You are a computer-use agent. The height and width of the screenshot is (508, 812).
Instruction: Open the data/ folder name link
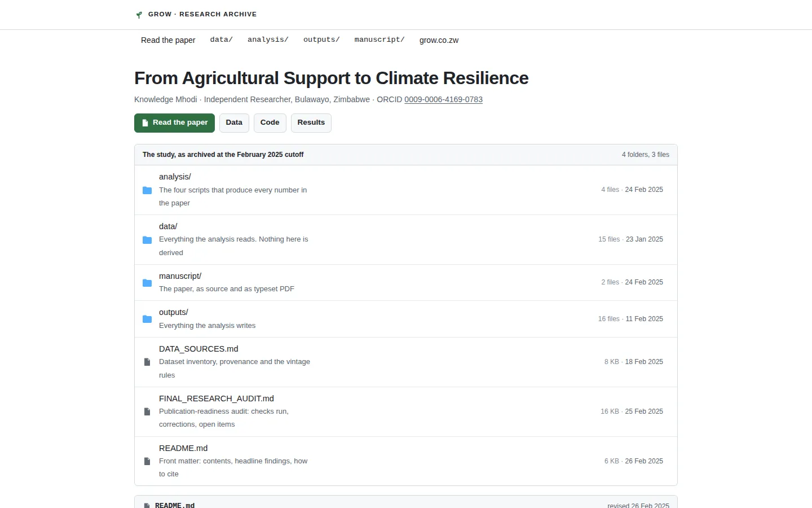pyautogui.click(x=168, y=226)
